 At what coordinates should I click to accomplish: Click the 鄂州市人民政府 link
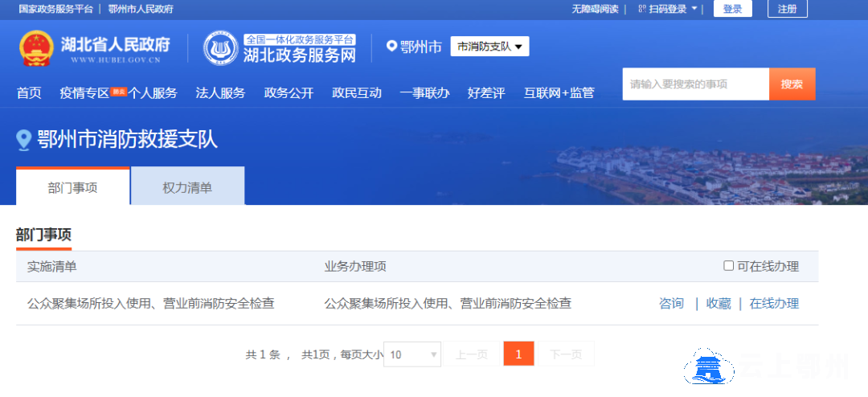[x=141, y=9]
